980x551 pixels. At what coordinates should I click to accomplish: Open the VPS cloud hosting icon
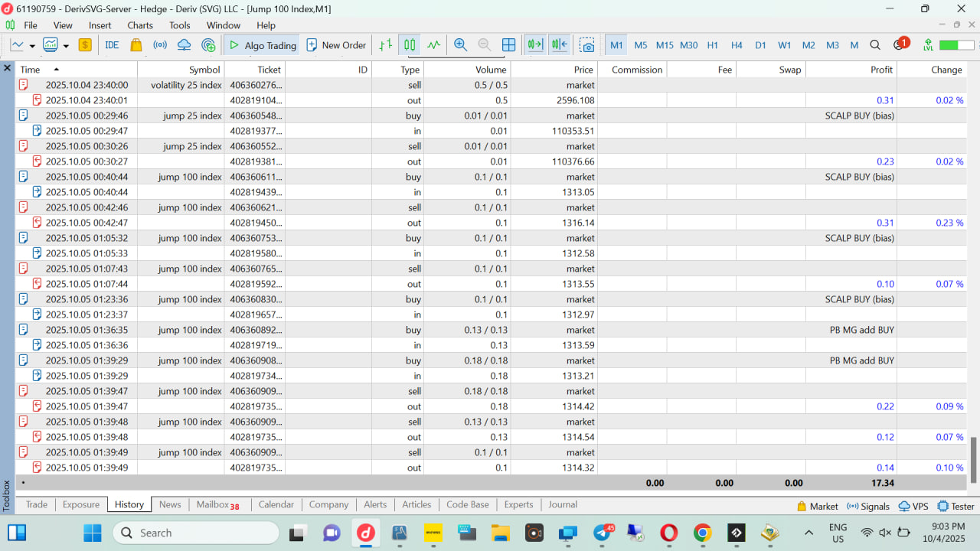[x=184, y=45]
